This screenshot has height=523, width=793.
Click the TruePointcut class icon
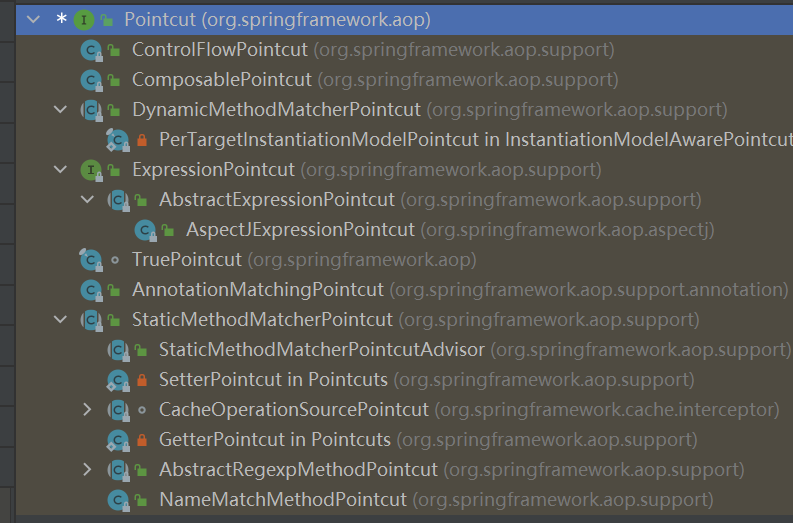92,260
